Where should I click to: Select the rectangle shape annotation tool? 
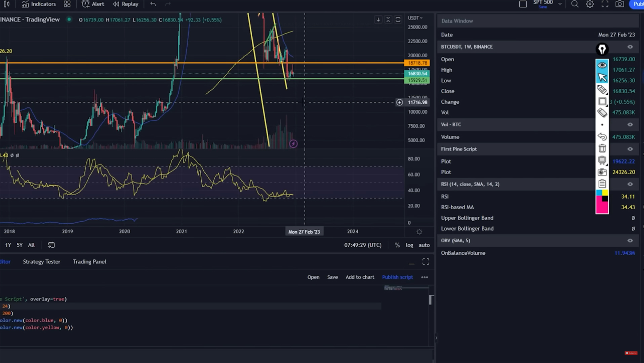point(602,101)
